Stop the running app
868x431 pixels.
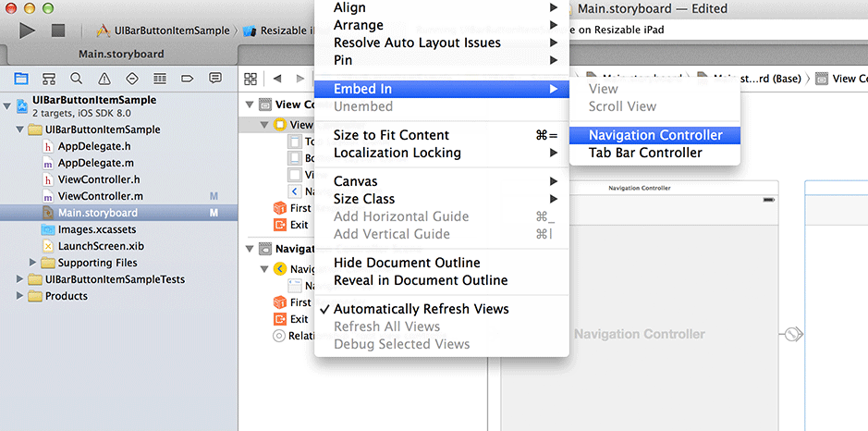58,31
